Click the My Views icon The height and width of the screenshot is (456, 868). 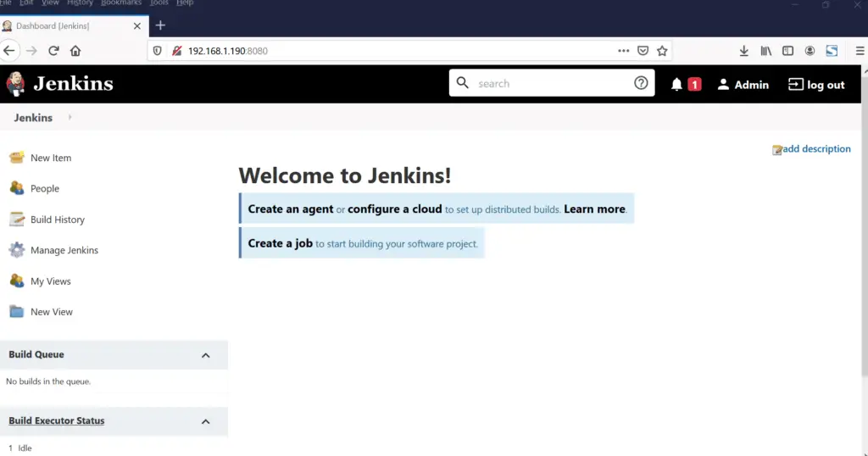(16, 281)
